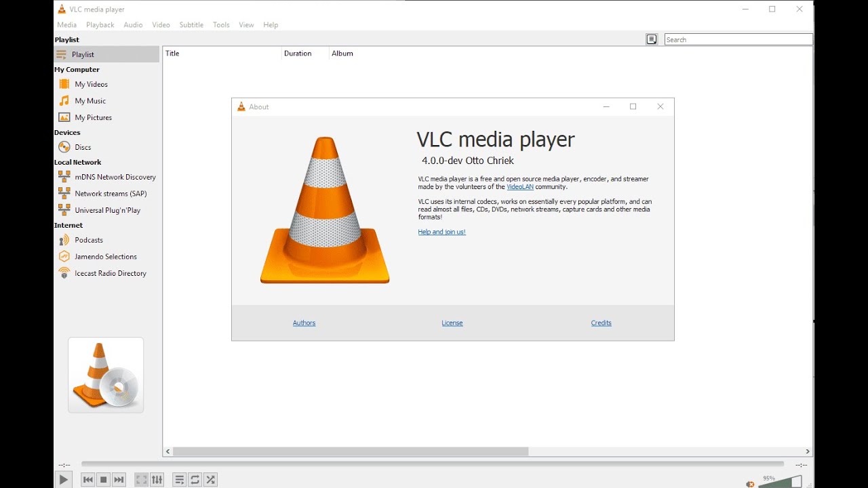868x488 pixels.
Task: Open the Help menu
Action: pos(271,25)
